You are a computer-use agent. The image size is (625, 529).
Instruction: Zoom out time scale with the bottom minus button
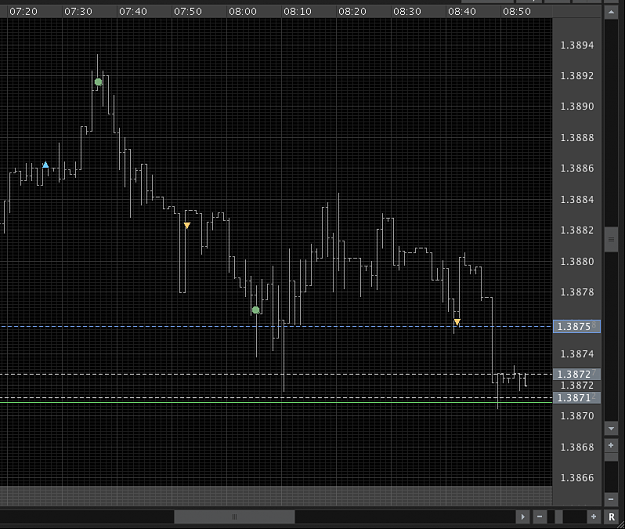(539, 517)
